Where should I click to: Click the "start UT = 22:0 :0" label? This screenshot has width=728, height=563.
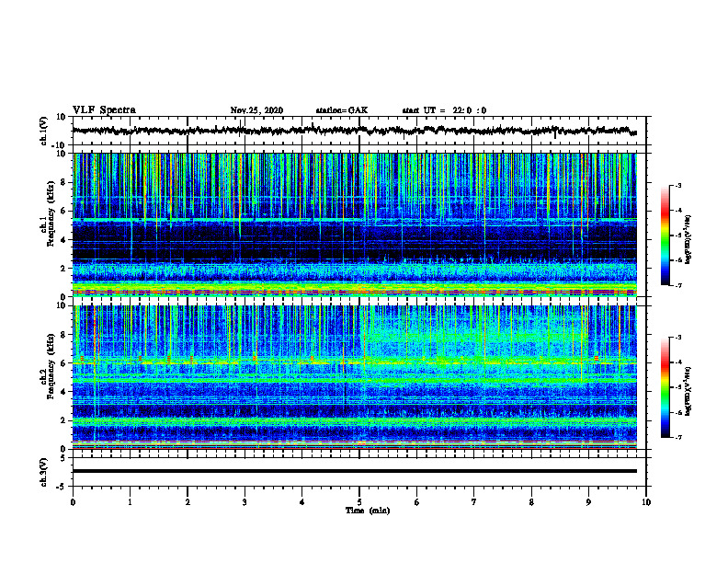point(444,110)
